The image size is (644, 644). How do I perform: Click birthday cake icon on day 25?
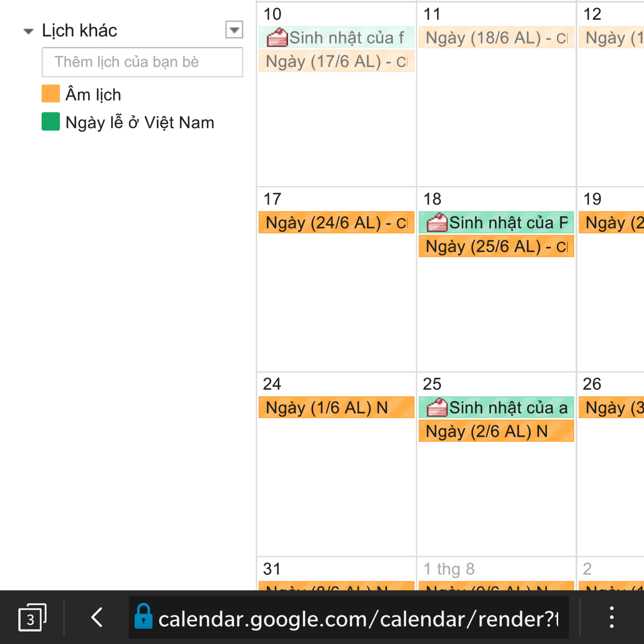coord(437,407)
